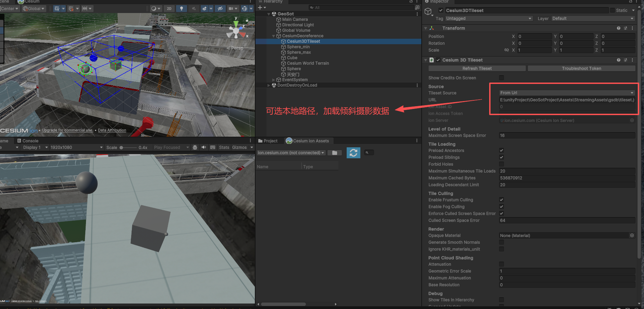This screenshot has width=644, height=309.
Task: Toggle hidden objects visibility eye icon
Action: 220,9
